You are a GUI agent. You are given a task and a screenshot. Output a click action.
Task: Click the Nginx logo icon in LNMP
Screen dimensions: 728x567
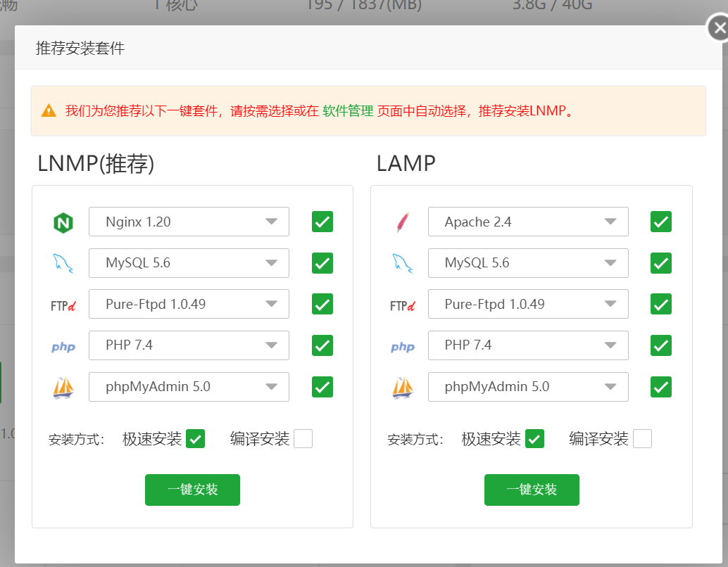click(x=63, y=223)
